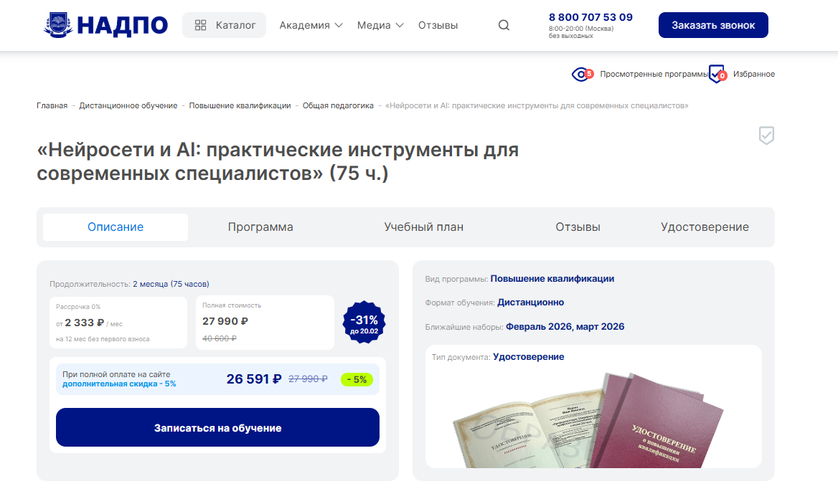Click the Заказать звонок button

point(713,25)
